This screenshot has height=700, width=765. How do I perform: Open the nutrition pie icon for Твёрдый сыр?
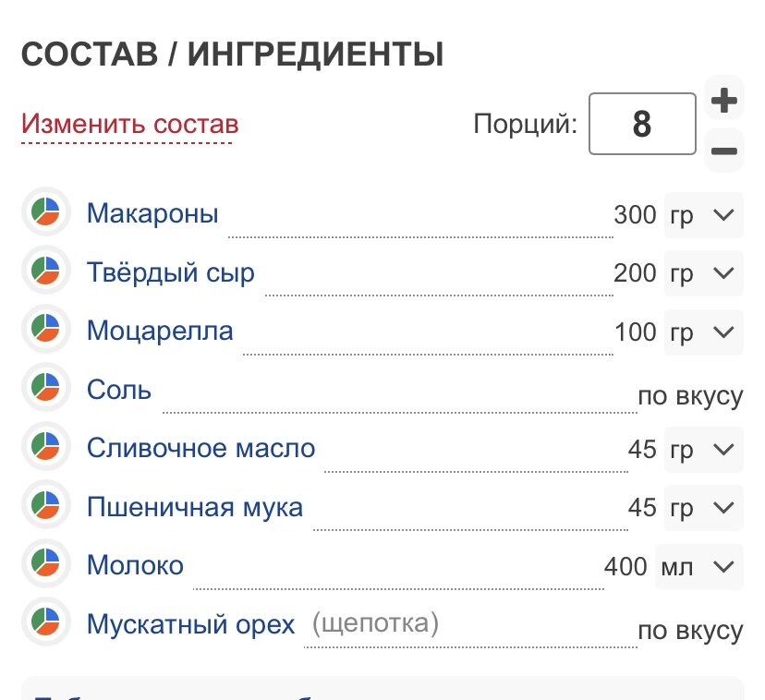click(x=46, y=271)
